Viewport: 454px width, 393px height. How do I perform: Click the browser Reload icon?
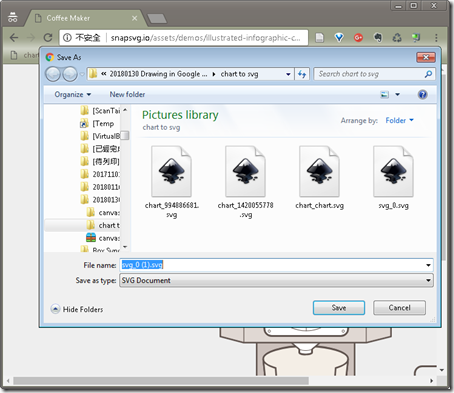click(x=48, y=38)
